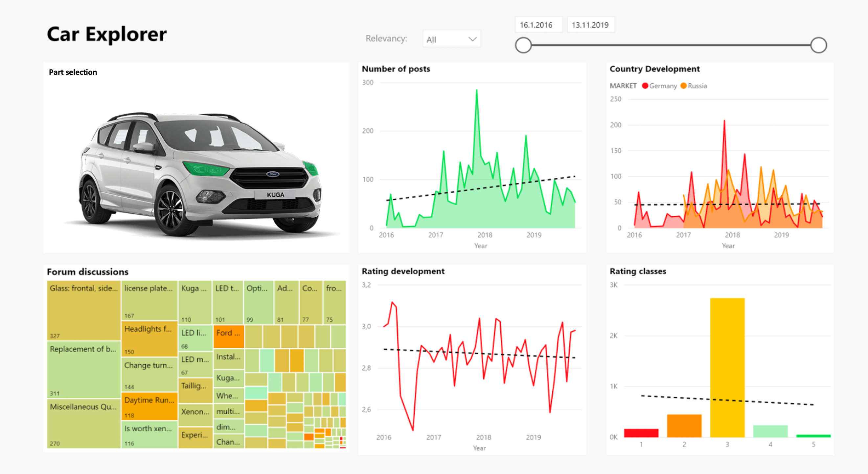Image resolution: width=868 pixels, height=474 pixels.
Task: Click the 'Forum discussions' heading
Action: [x=88, y=272]
